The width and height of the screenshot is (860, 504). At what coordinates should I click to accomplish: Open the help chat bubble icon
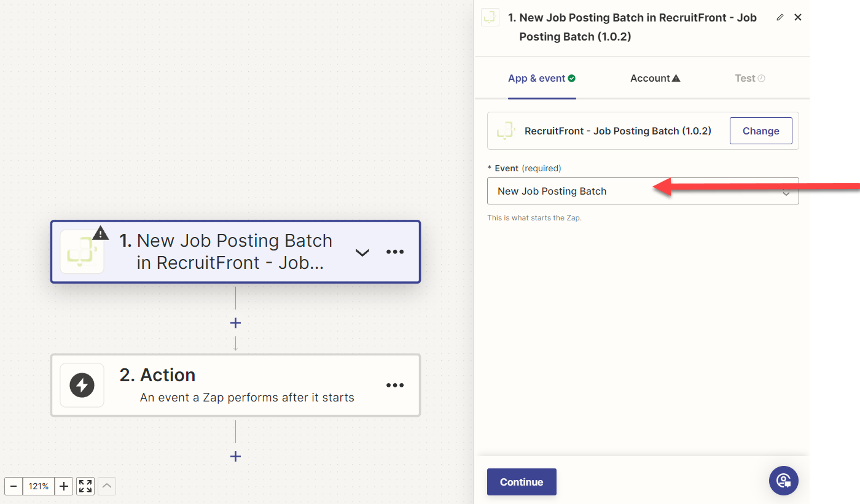(784, 481)
